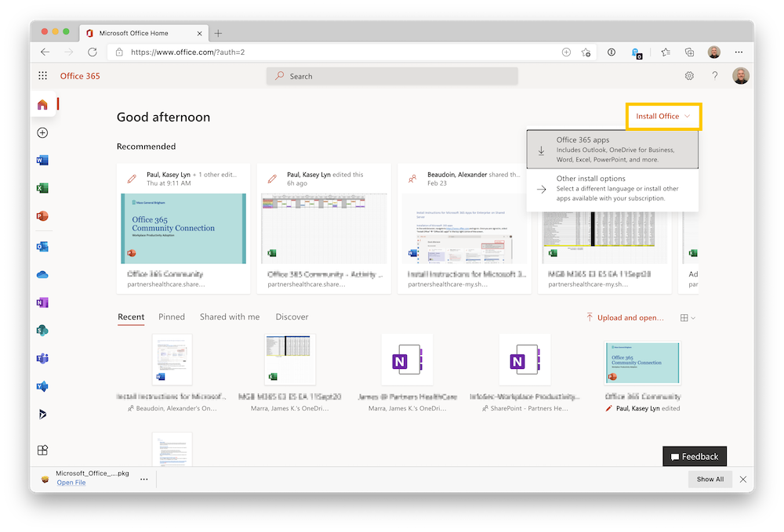
Task: Go to the Home icon in sidebar
Action: pyautogui.click(x=42, y=104)
